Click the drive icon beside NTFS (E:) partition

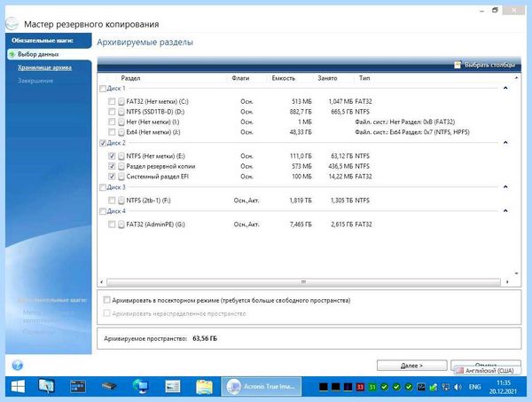pos(121,156)
